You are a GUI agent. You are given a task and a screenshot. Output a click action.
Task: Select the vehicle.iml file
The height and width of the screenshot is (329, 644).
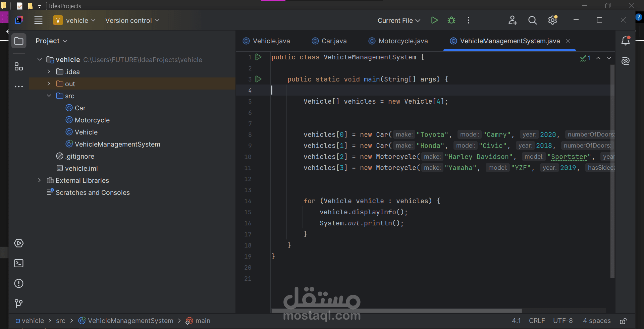click(82, 168)
